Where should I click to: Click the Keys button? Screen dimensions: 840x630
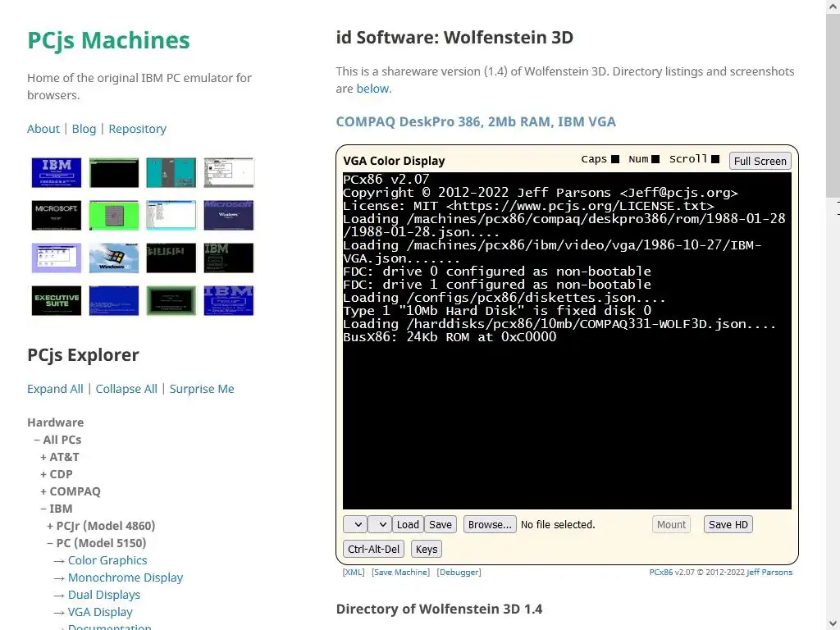click(427, 549)
